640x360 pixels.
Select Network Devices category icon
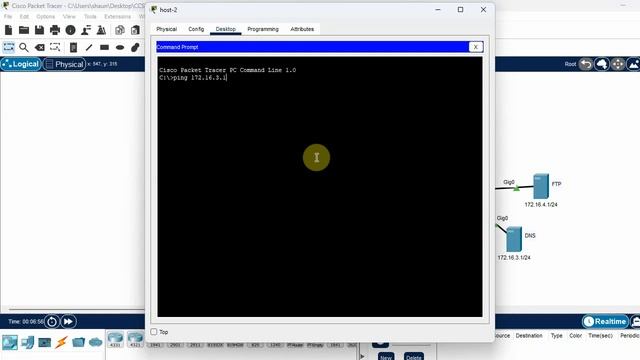click(x=10, y=342)
